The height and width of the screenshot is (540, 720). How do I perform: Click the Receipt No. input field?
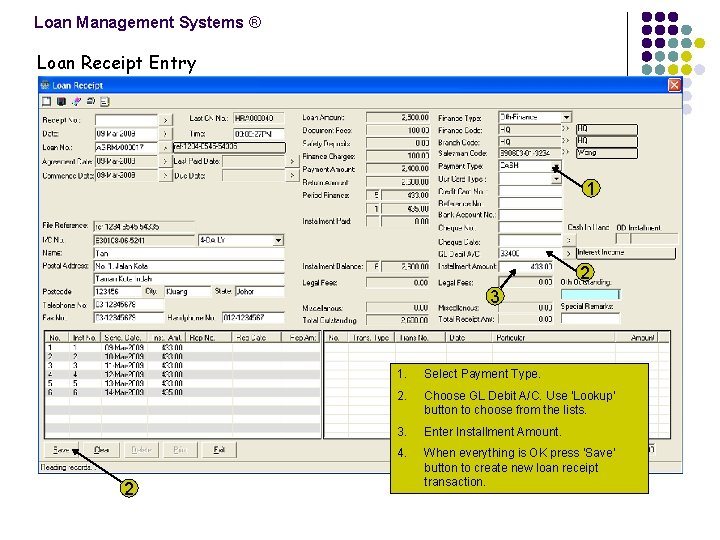pos(126,120)
